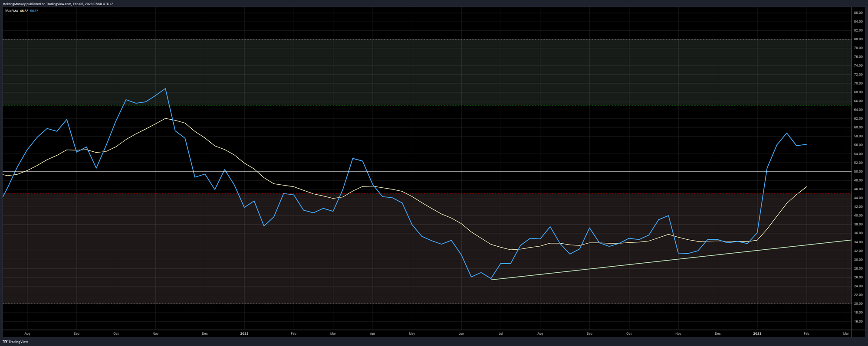This screenshot has height=346, width=868.
Task: Click the 60.00 scale label
Action: point(858,127)
